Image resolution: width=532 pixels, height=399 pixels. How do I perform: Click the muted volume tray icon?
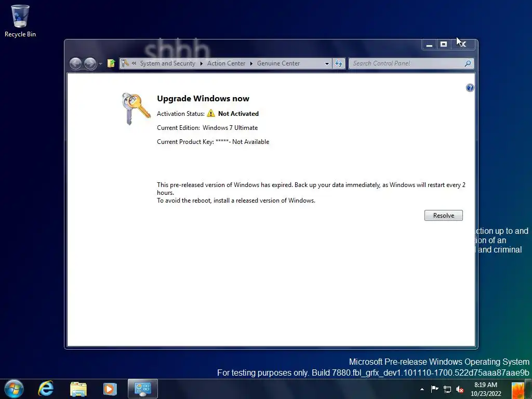(x=460, y=390)
